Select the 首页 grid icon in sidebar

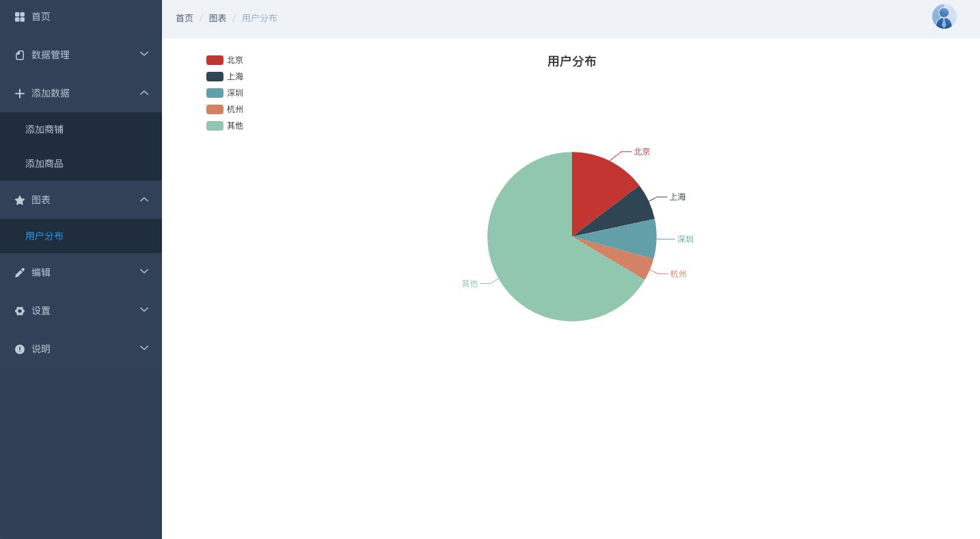(20, 16)
